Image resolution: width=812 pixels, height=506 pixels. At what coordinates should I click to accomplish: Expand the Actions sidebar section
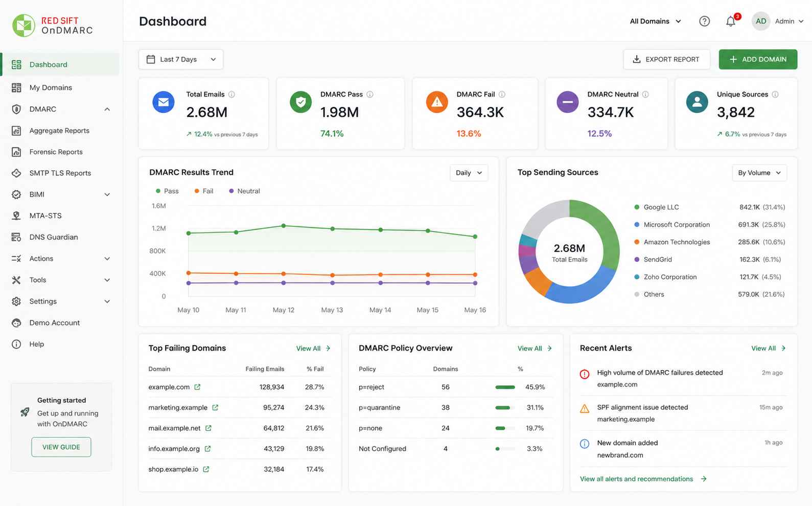107,259
